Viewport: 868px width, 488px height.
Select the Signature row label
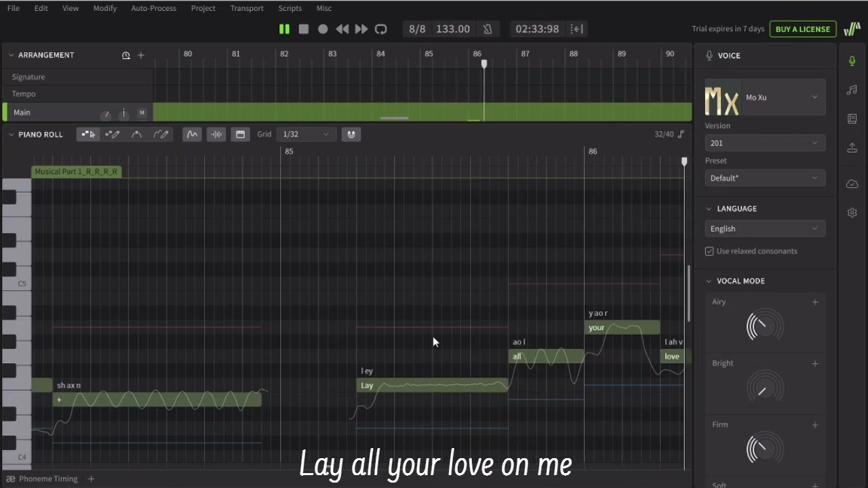(x=28, y=77)
